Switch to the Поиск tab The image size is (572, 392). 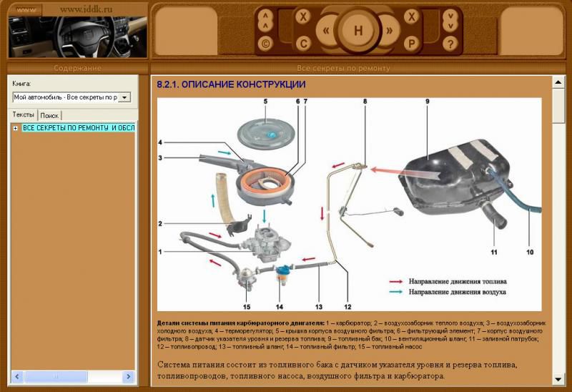[49, 115]
